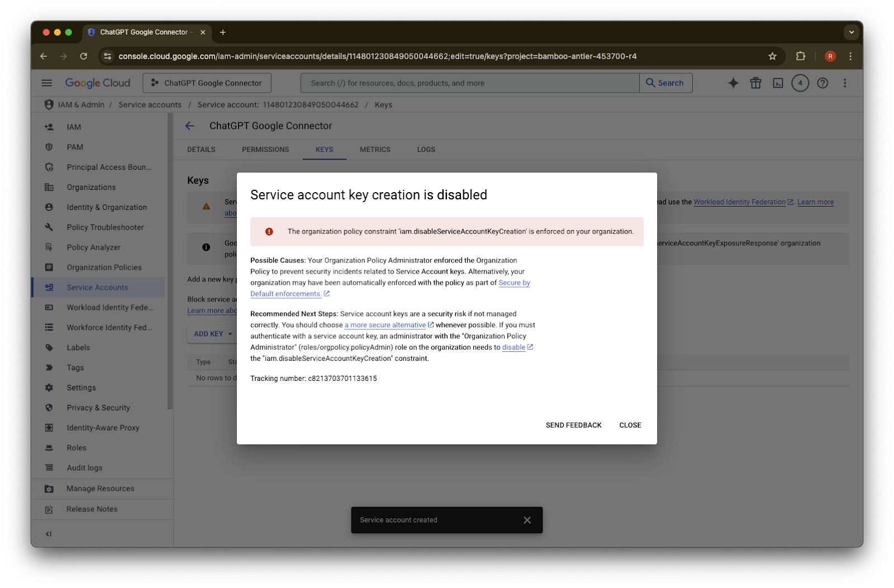Click the Policy Troubleshooter wrench icon

point(49,227)
